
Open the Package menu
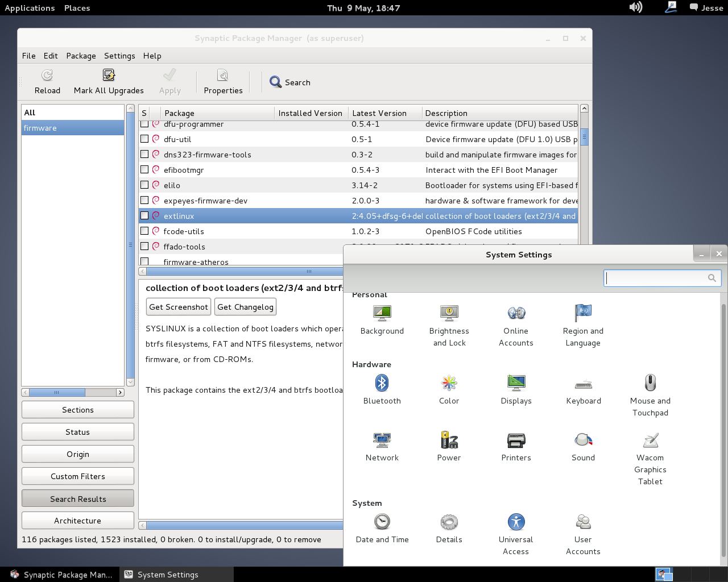point(81,56)
